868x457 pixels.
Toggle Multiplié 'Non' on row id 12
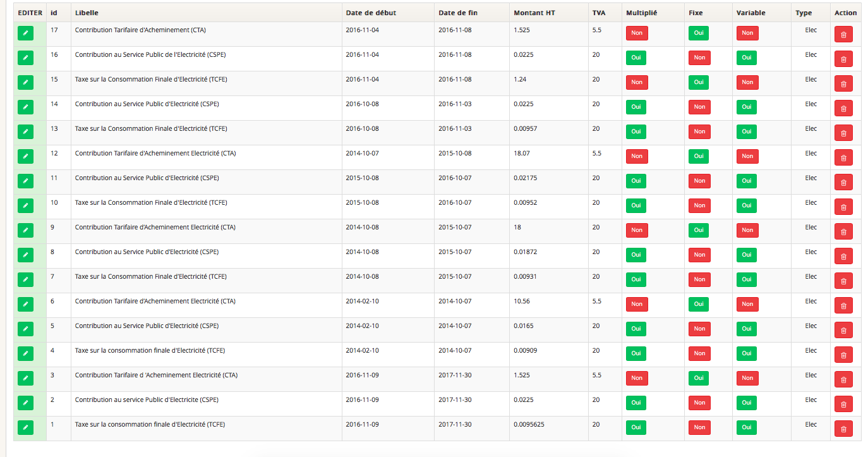pyautogui.click(x=637, y=156)
